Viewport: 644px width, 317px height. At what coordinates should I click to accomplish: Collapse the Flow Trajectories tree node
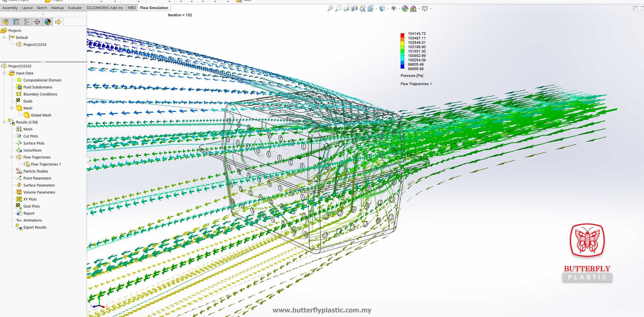pyautogui.click(x=12, y=157)
